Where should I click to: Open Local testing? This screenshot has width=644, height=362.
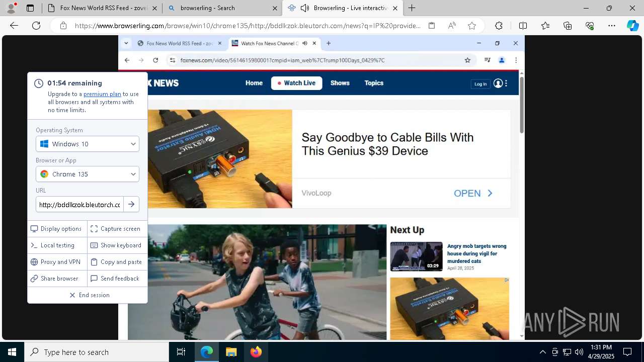(x=57, y=245)
